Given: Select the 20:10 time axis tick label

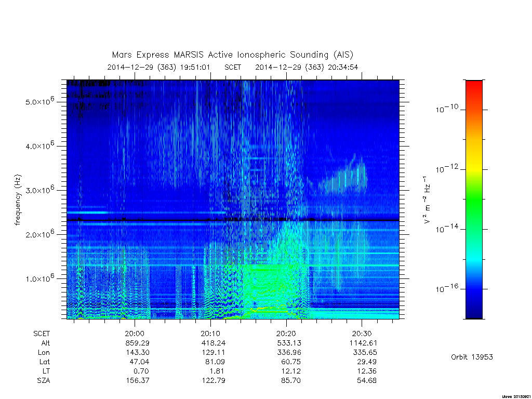Looking at the screenshot, I should pos(210,334).
